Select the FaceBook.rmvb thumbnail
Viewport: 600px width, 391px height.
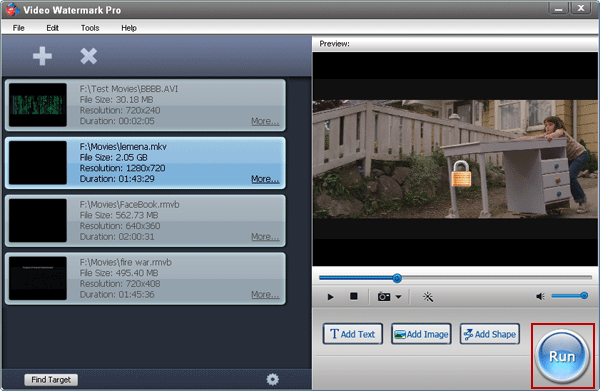(38, 220)
